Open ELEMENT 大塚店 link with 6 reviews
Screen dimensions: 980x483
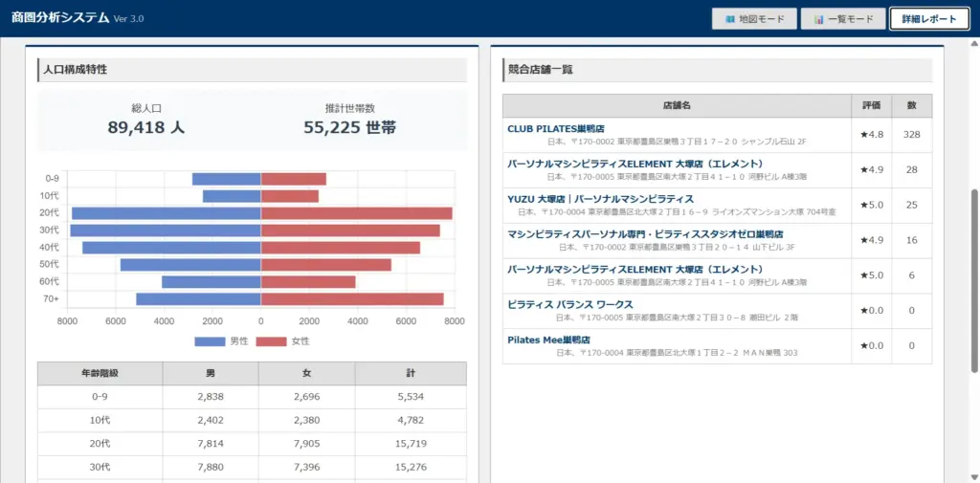pos(635,270)
